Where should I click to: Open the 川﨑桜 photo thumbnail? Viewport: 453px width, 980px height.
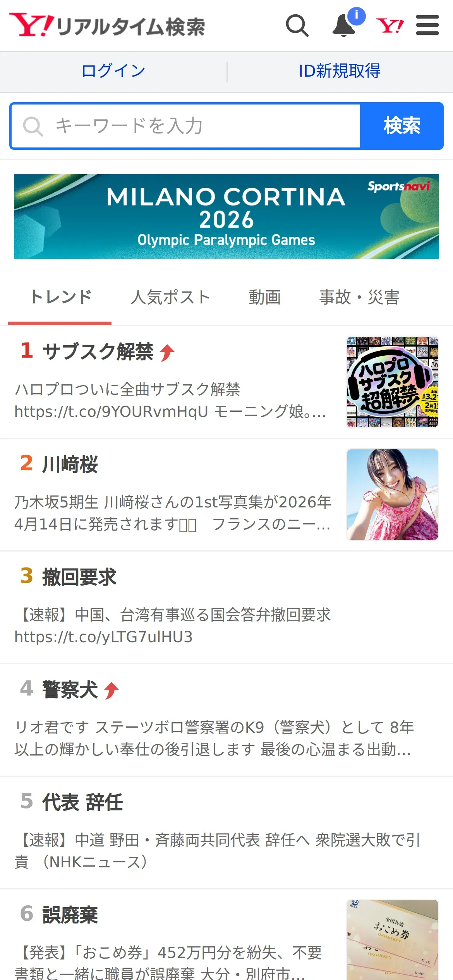393,495
